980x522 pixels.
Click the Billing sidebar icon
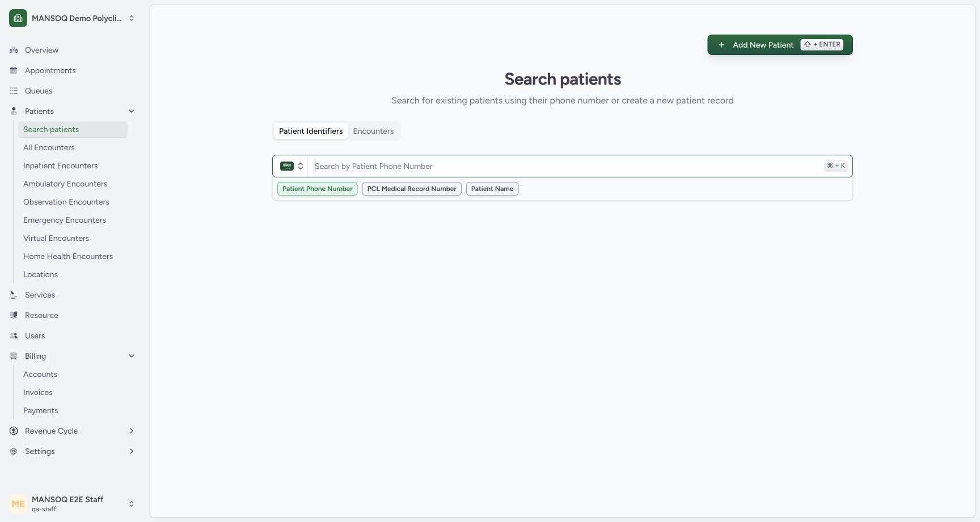tap(14, 356)
